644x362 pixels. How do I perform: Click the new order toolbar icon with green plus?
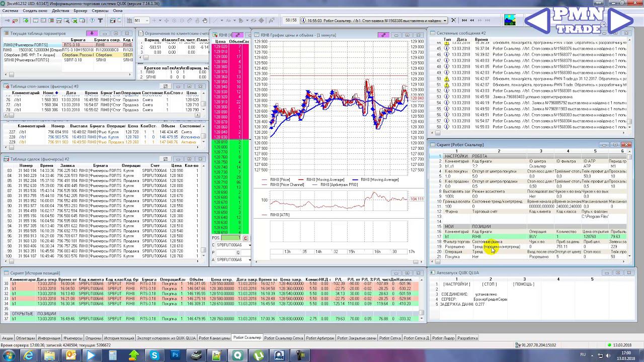click(26, 21)
